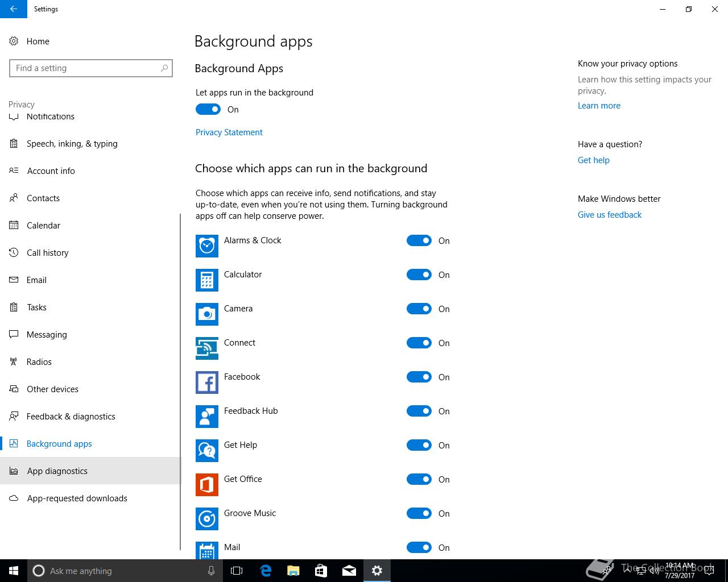The image size is (728, 582).
Task: Switch off Get Office background toggle
Action: coord(419,479)
